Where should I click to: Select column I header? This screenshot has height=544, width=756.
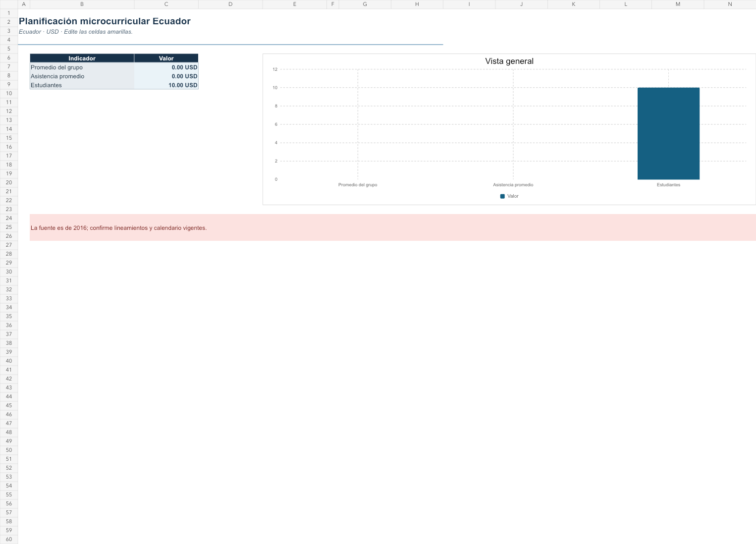coord(469,4)
